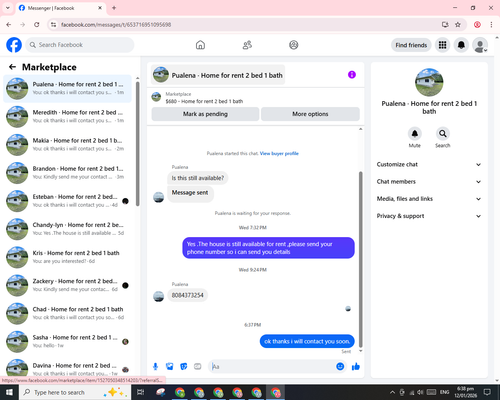Click the conversation list scrollbar
The height and width of the screenshot is (400, 500).
click(x=138, y=143)
